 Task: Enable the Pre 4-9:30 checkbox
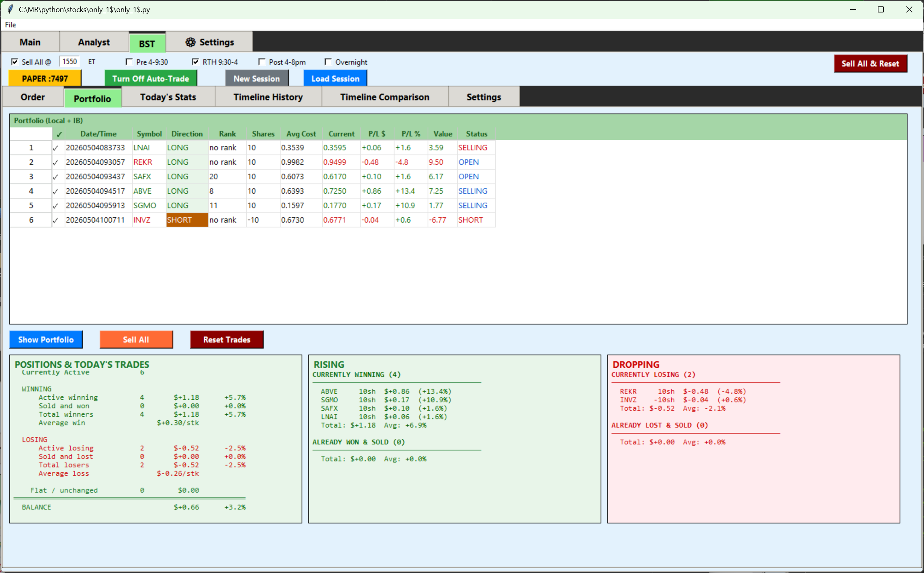[129, 62]
